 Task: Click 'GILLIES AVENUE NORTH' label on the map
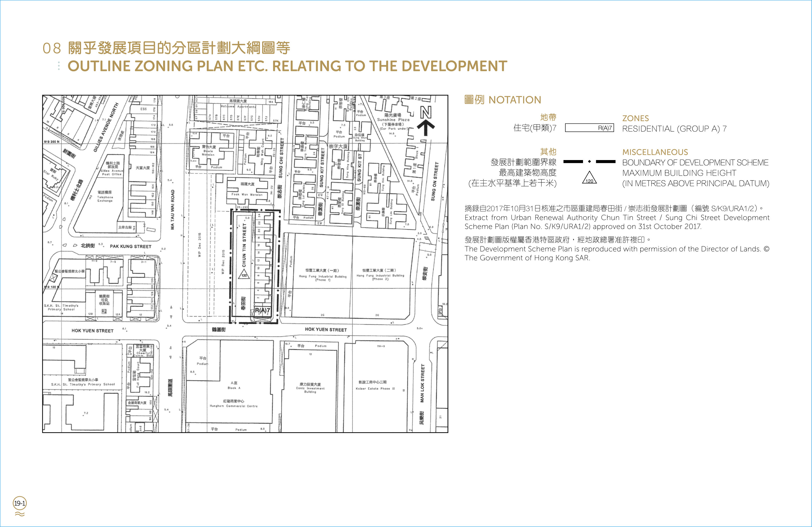point(106,127)
